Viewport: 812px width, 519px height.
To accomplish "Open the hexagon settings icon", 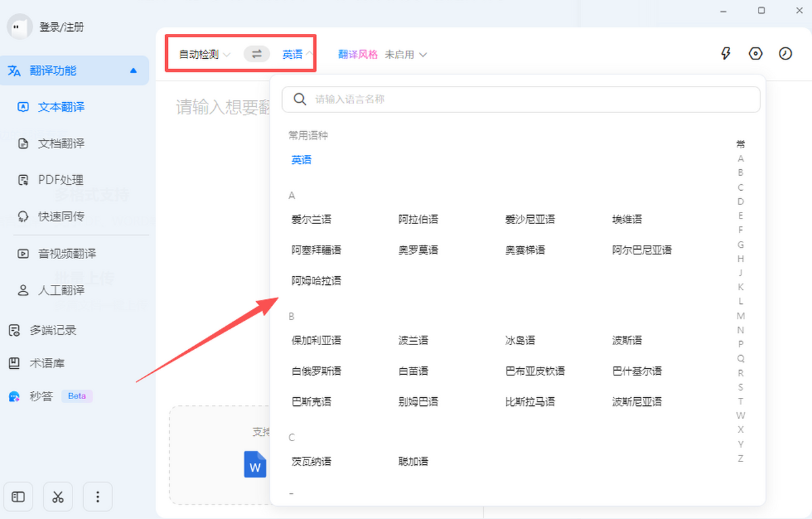I will [x=756, y=53].
